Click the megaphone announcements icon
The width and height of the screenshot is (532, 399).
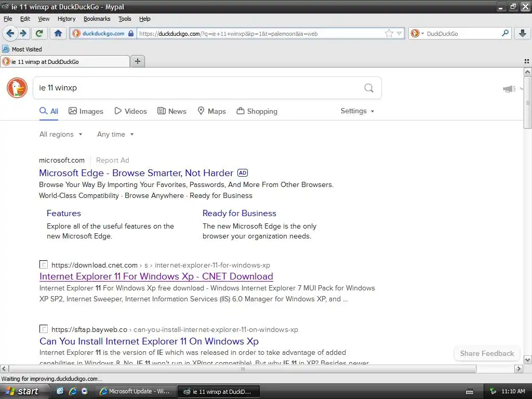tap(509, 89)
